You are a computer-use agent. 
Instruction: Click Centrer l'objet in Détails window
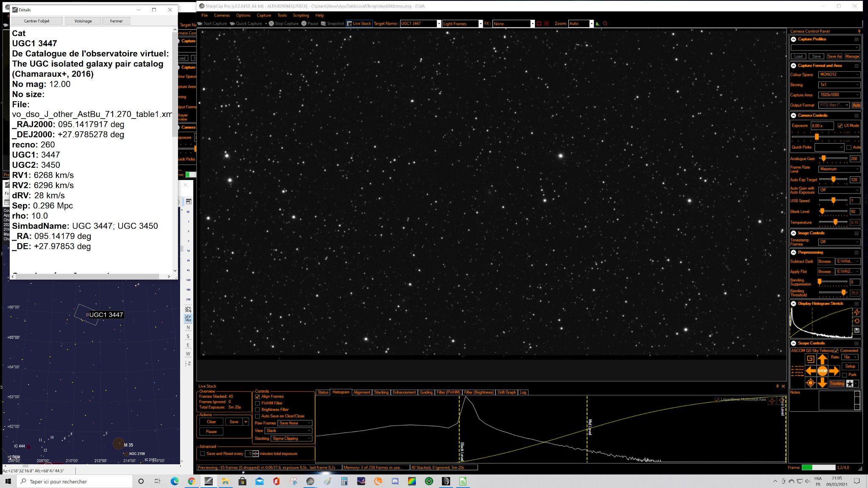(36, 21)
